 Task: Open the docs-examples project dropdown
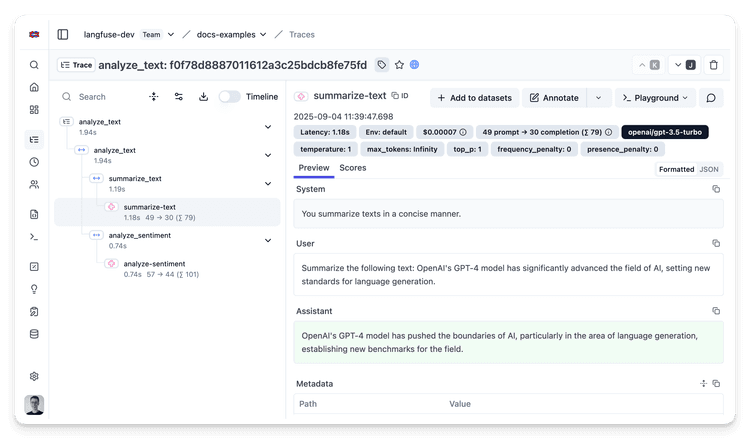263,34
